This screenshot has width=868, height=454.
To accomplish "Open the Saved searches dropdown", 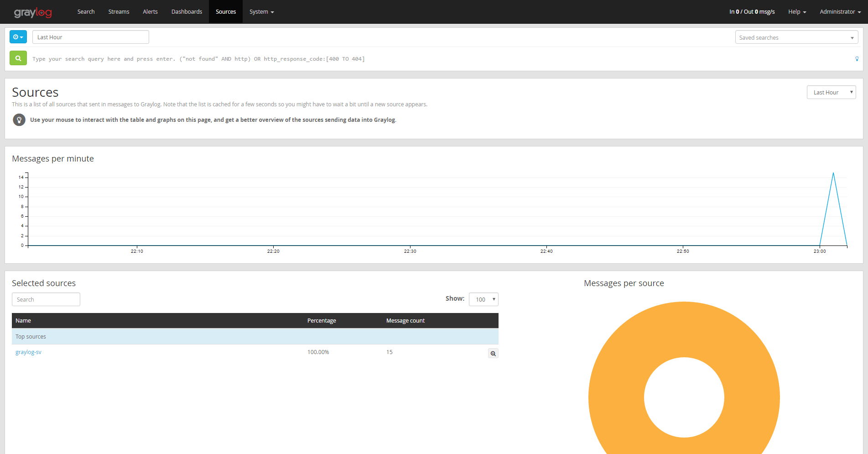I will [796, 37].
